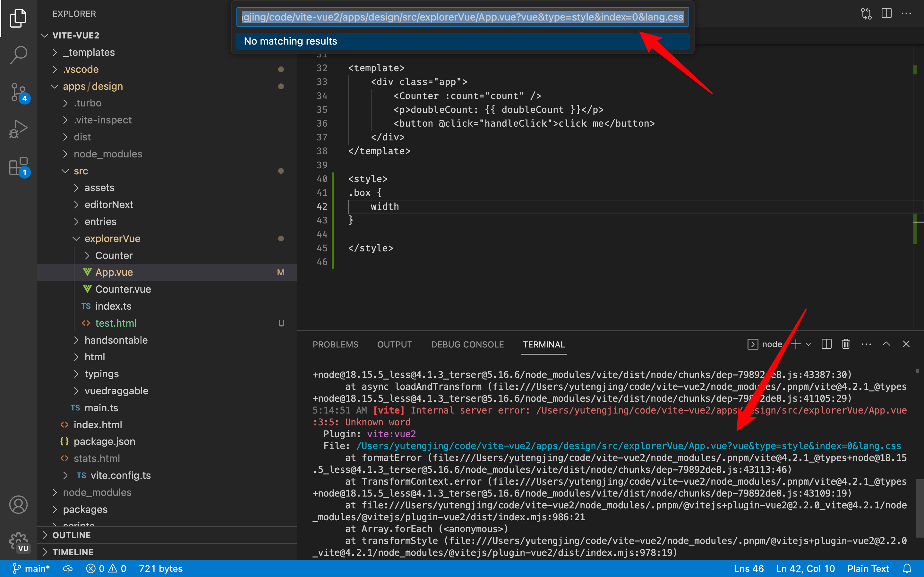Click the Quick Open path input field
Screen dimensions: 924x577
tap(462, 17)
